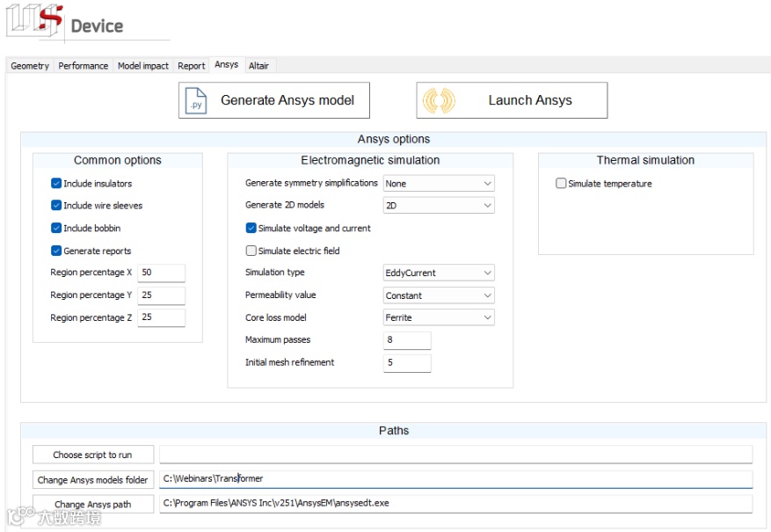Open Simulation type EddyCurrent dropdown
This screenshot has width=771, height=532.
point(439,273)
